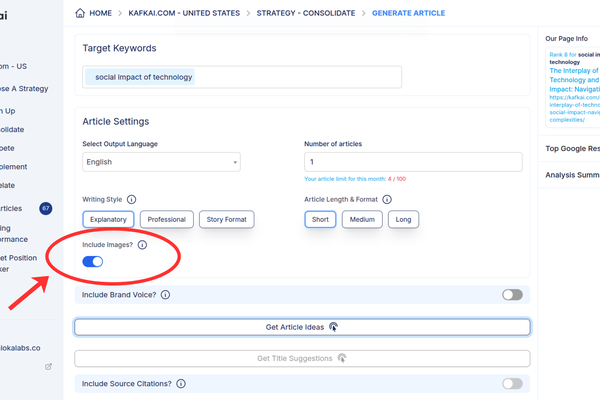Click the Include Source Citations info icon
The height and width of the screenshot is (400, 600).
click(180, 383)
